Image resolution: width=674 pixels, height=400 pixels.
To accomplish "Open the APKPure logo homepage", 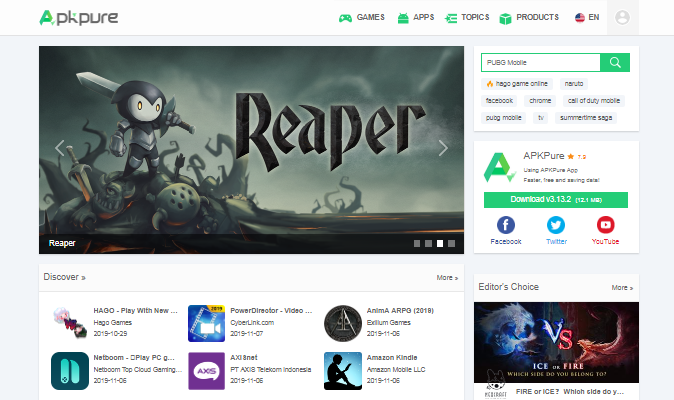I will click(79, 18).
